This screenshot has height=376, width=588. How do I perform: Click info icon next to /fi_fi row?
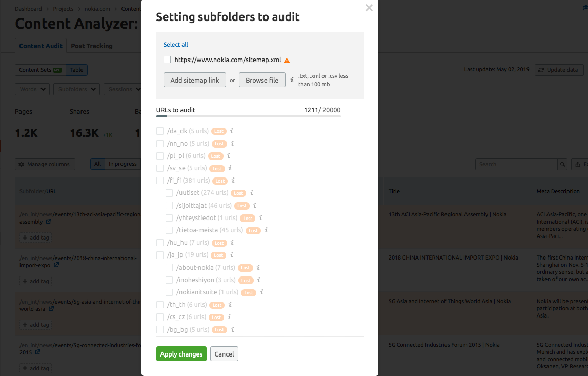[x=233, y=181]
